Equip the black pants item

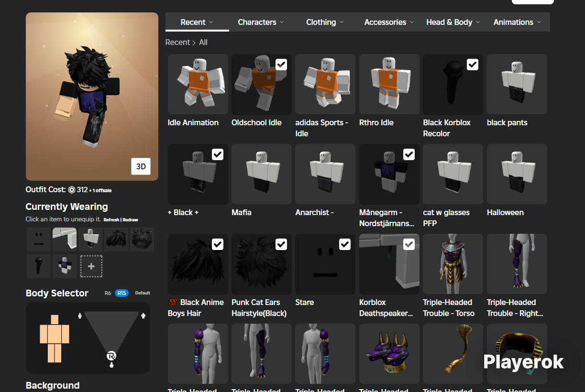click(x=517, y=84)
